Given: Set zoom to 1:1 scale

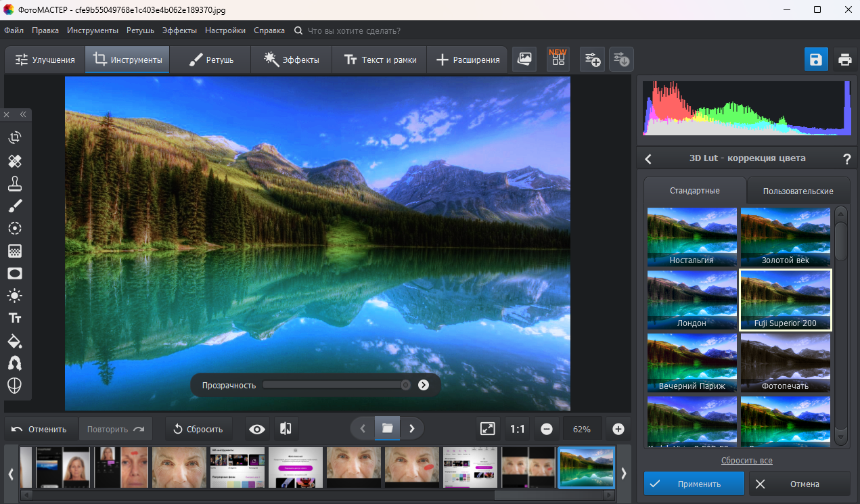Looking at the screenshot, I should [x=518, y=429].
